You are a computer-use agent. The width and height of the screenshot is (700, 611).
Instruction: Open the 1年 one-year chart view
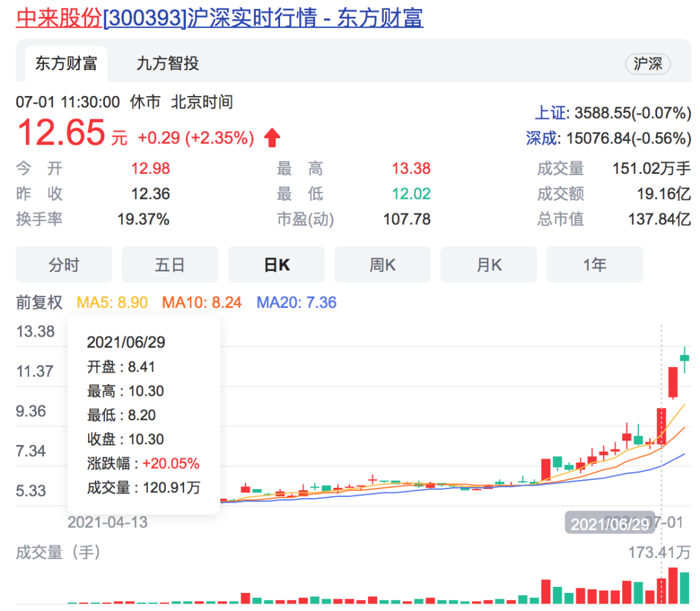point(594,264)
